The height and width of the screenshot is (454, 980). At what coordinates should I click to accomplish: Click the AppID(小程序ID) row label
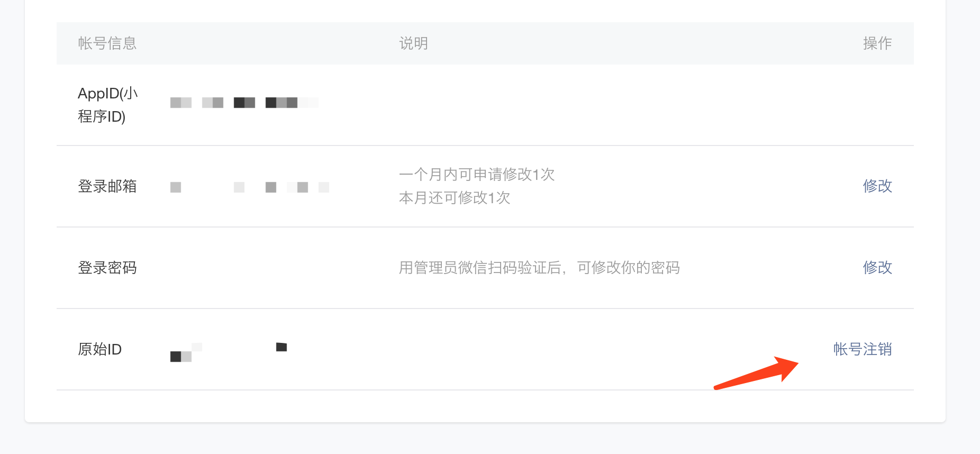108,105
